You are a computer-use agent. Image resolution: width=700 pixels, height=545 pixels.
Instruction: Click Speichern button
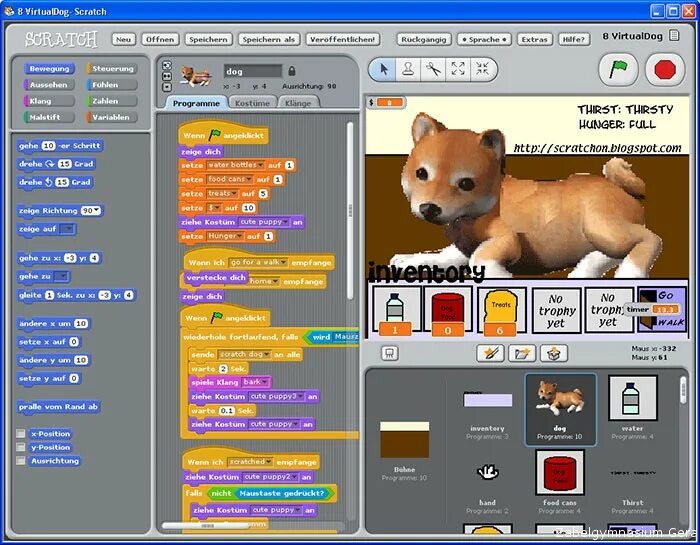pyautogui.click(x=208, y=39)
